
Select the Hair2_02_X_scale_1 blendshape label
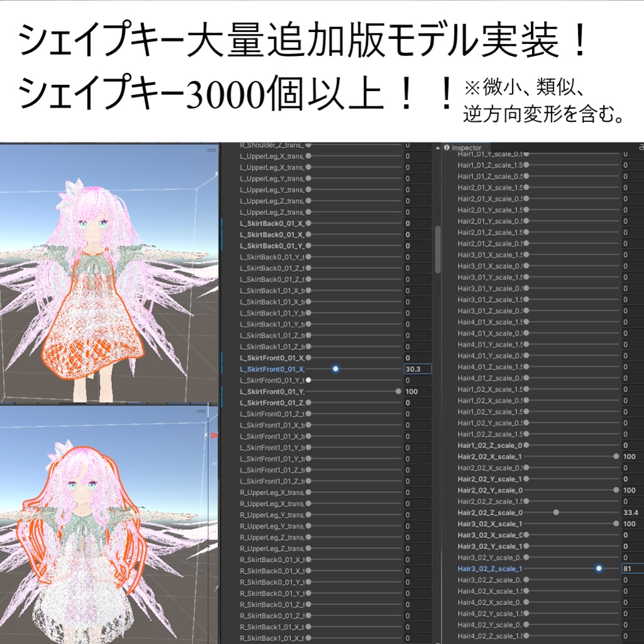pos(491,457)
